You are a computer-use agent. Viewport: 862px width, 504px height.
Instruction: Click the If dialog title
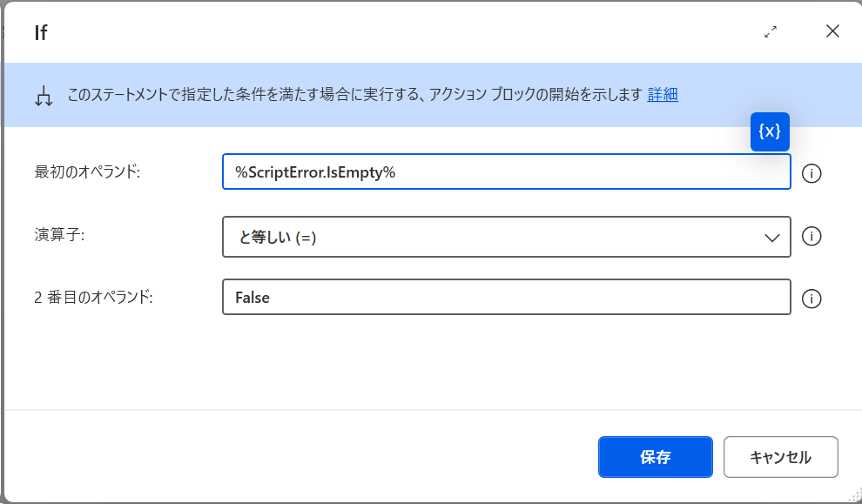(41, 33)
